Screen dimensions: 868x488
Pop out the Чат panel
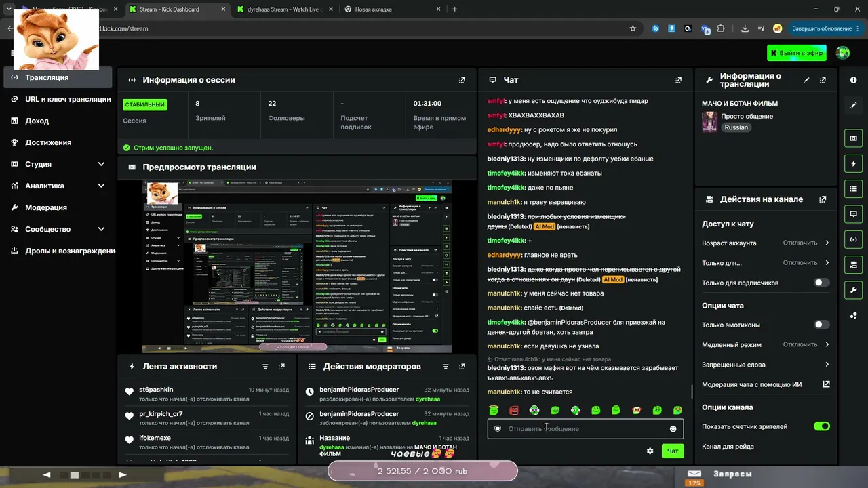(678, 80)
